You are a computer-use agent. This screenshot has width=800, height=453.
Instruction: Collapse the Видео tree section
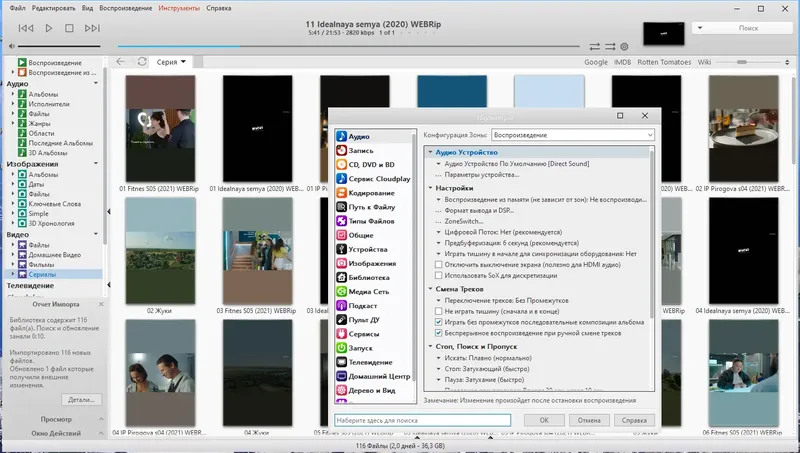(x=96, y=234)
